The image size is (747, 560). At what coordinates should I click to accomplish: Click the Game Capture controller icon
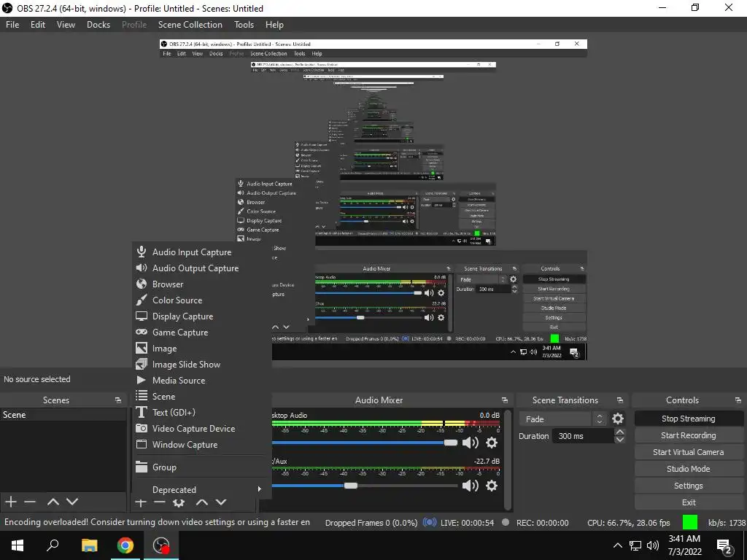pyautogui.click(x=141, y=332)
